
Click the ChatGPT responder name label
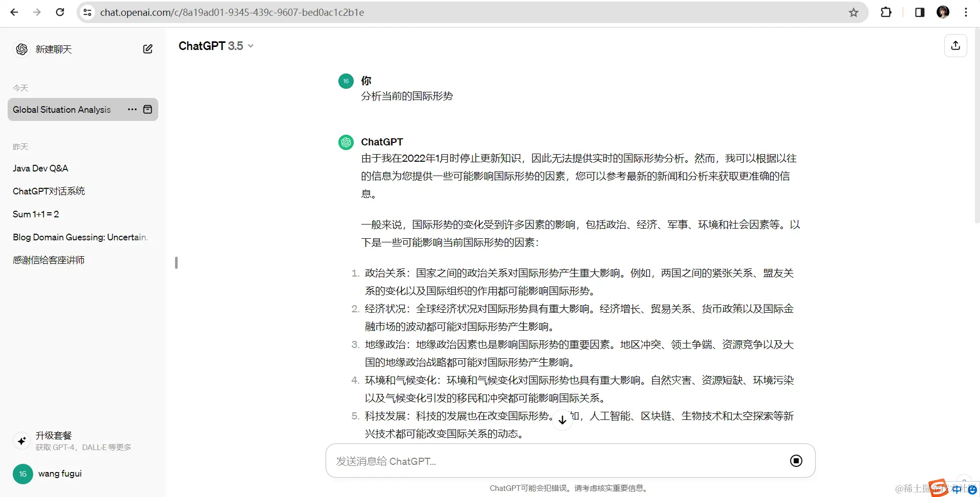382,142
